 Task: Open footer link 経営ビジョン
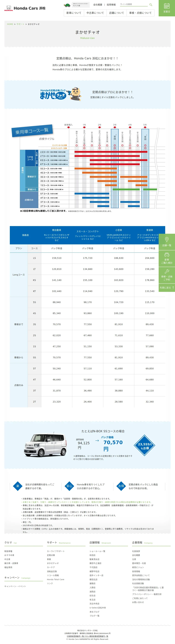pos(138,567)
